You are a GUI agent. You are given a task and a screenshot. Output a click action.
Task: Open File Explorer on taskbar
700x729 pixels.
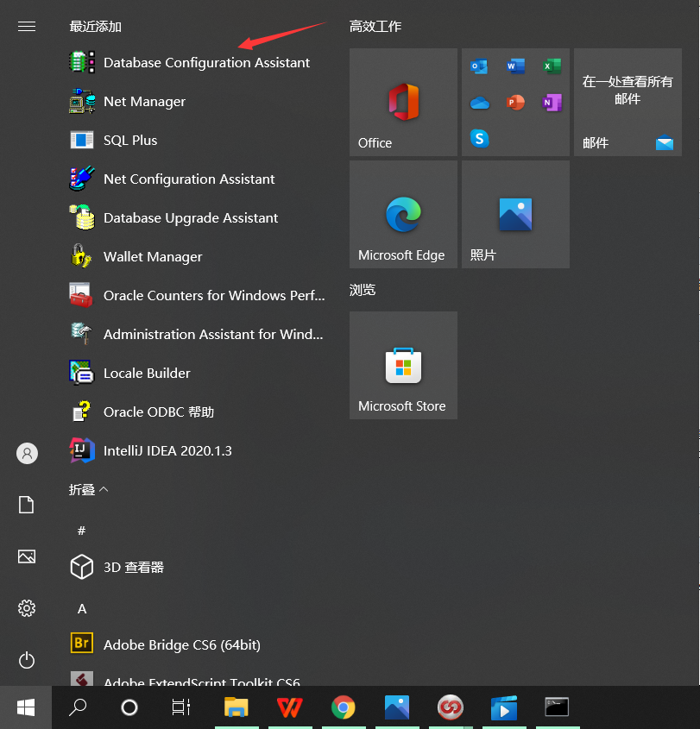(236, 707)
